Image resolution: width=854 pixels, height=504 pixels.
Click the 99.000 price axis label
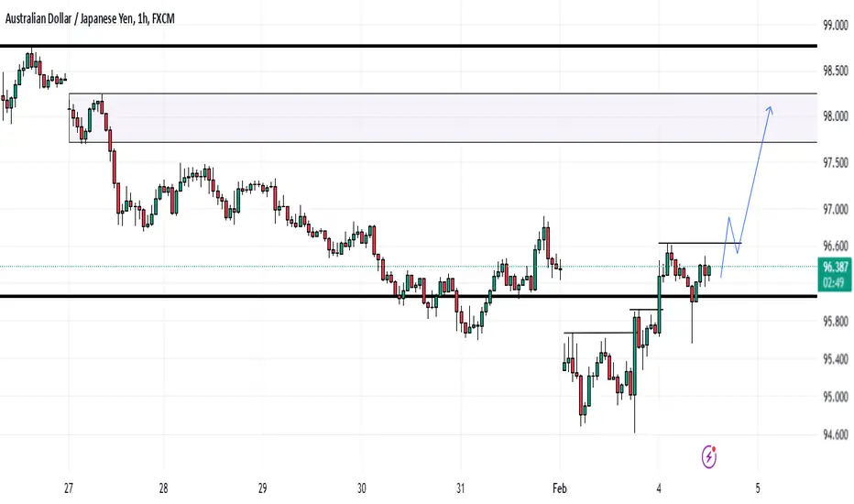pos(836,25)
